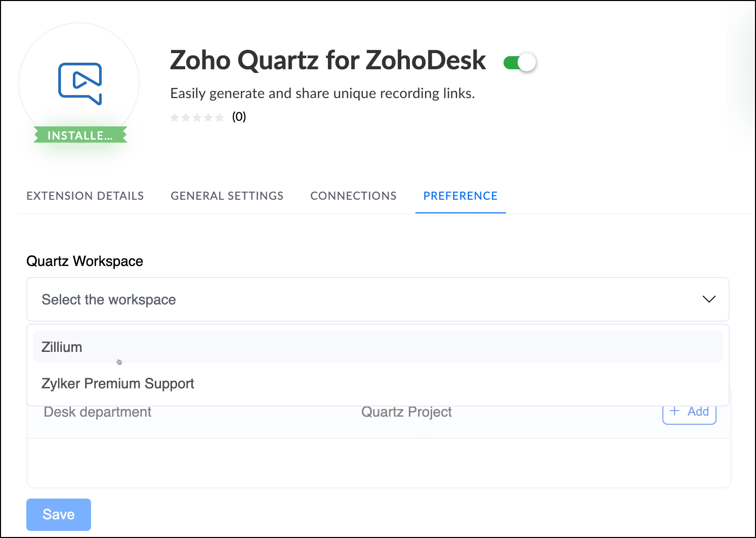Click the Zoho Quartz extension logo icon
The image size is (756, 538).
(x=80, y=83)
